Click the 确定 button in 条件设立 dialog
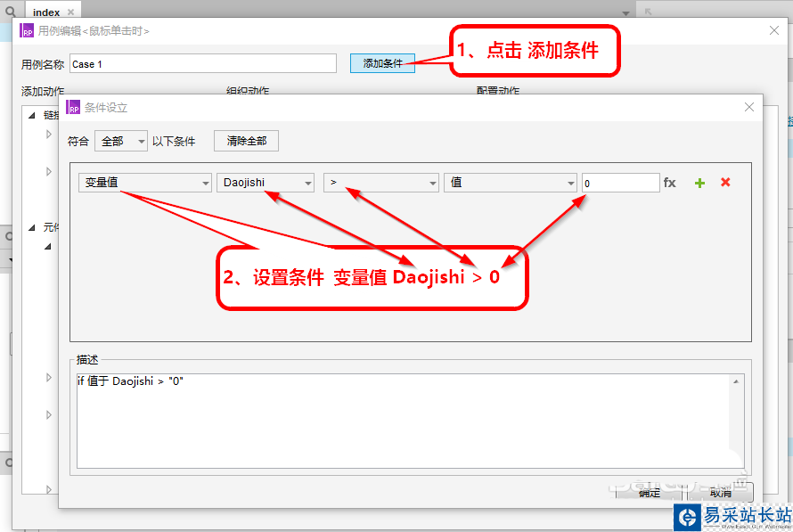 [649, 493]
